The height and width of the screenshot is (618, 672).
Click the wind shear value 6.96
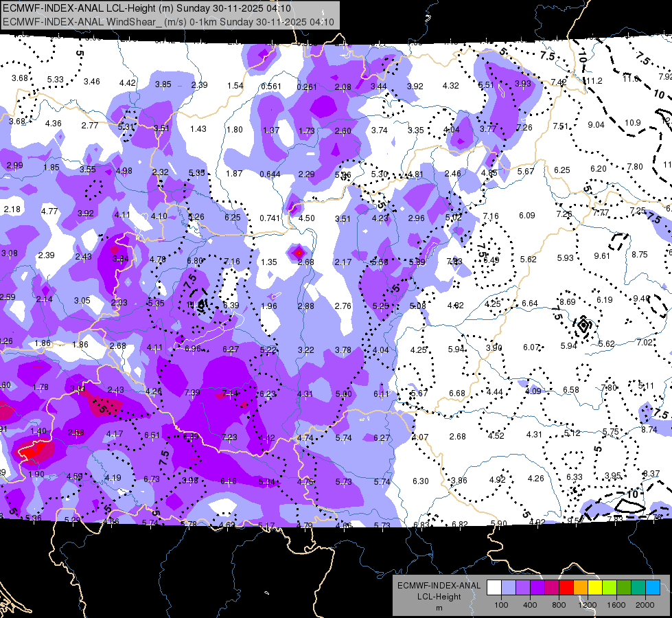(193, 349)
